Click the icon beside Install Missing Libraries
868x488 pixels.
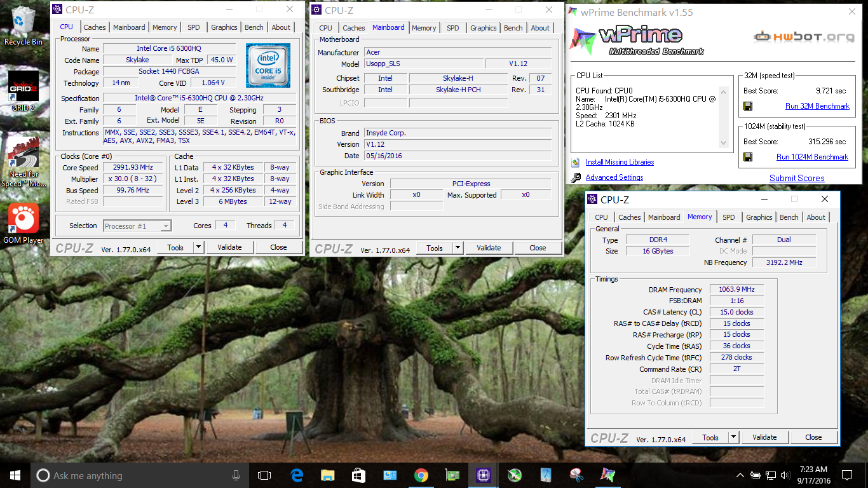tap(576, 162)
